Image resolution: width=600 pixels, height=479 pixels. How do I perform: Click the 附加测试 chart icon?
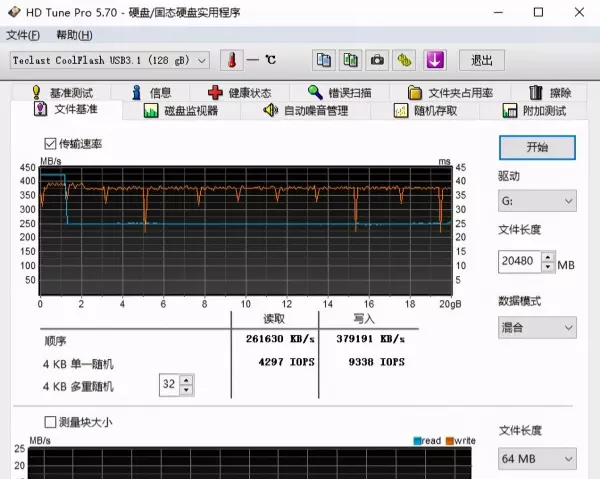pyautogui.click(x=510, y=111)
